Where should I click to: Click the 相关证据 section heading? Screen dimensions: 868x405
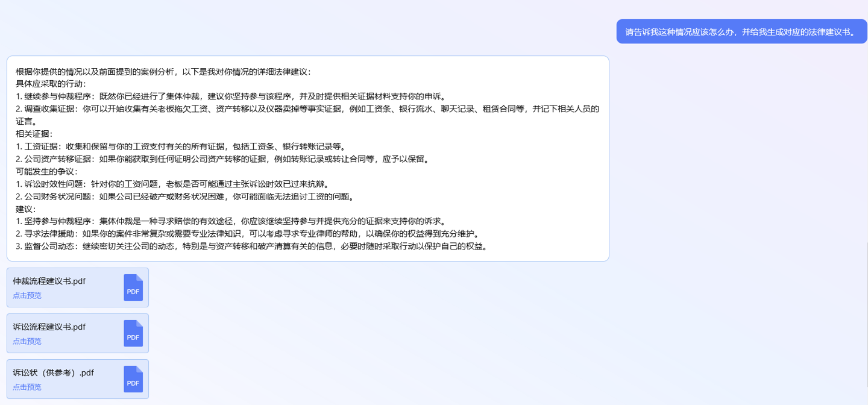coord(34,134)
